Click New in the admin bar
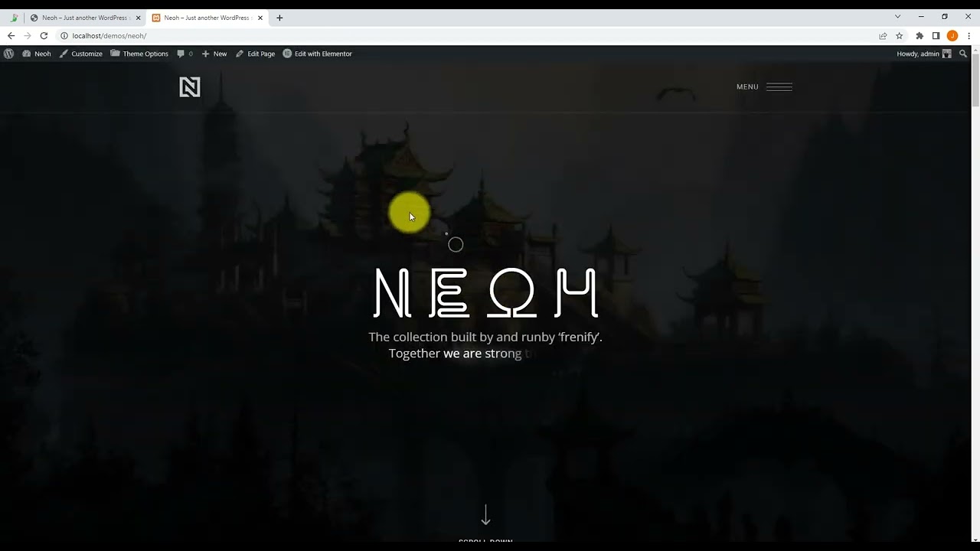Image resolution: width=980 pixels, height=551 pixels. click(x=214, y=54)
